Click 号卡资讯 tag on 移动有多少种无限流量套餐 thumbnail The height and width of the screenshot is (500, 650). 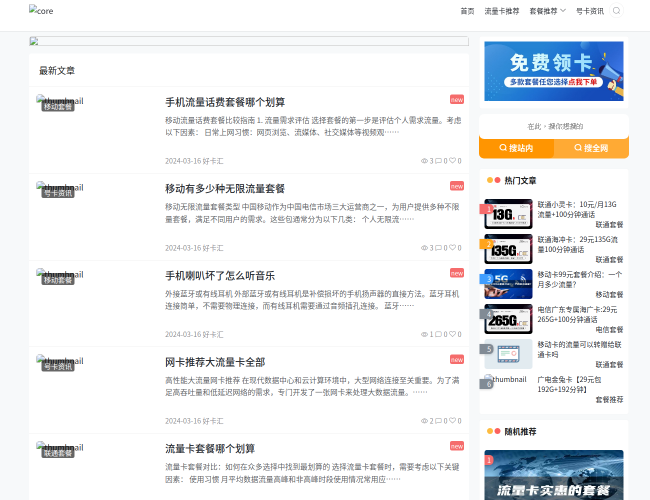click(x=58, y=194)
